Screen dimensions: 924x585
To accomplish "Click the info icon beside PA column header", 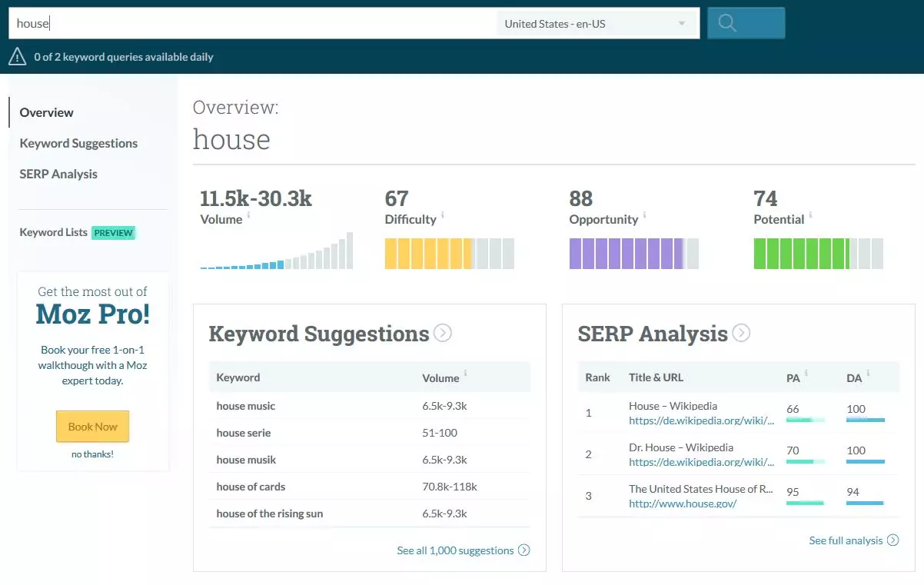I will click(x=806, y=374).
